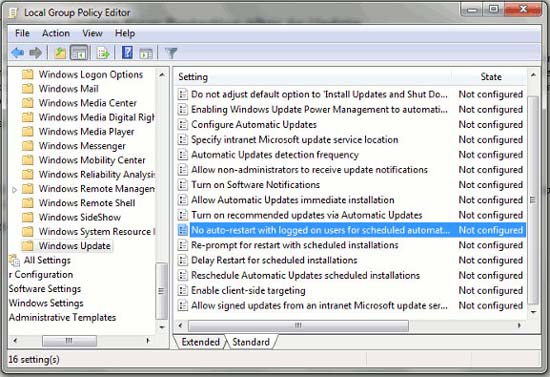Click the tree pane scroll up arrow
The image size is (550, 377).
(162, 75)
